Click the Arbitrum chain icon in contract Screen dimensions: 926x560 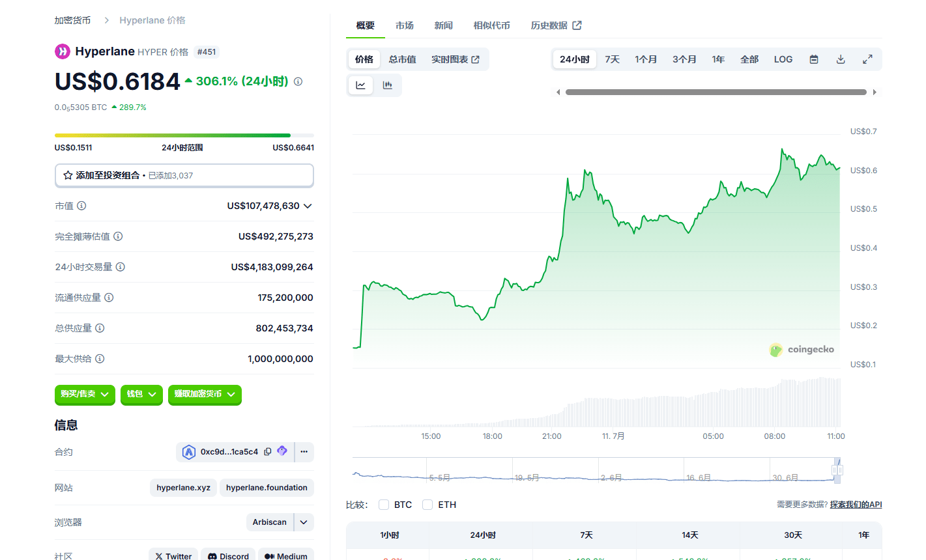(189, 452)
